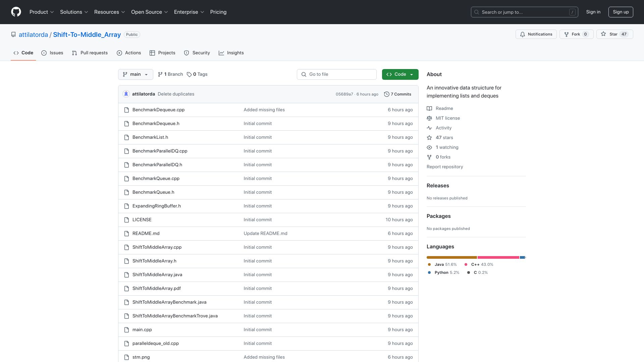The width and height of the screenshot is (644, 362).
Task: View the 0 Tags list
Action: coord(197,74)
